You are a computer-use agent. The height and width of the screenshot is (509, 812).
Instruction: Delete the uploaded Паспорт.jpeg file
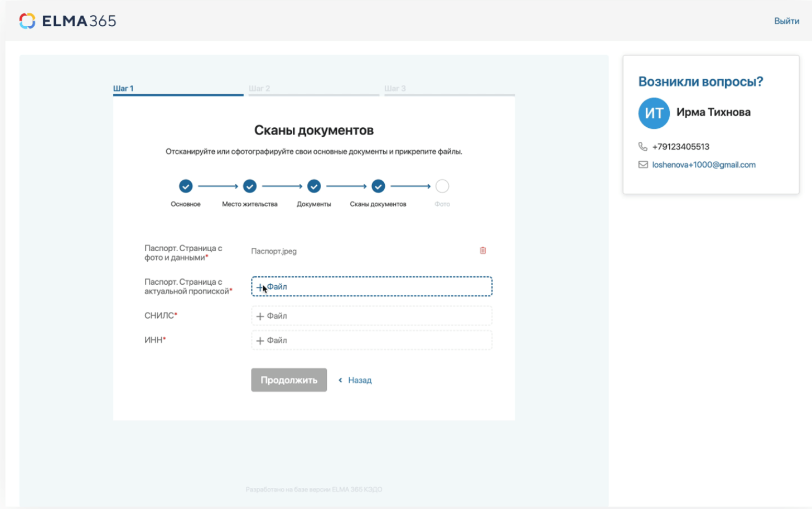pos(483,251)
